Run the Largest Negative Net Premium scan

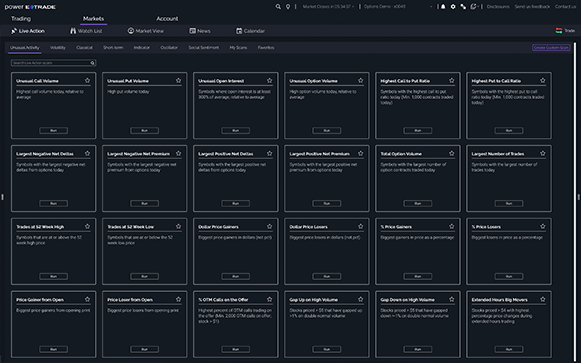pyautogui.click(x=145, y=203)
